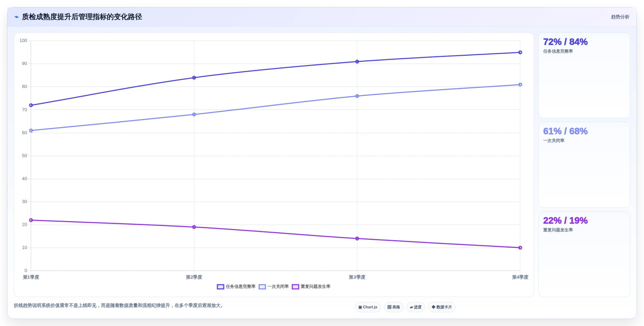
Task: Click the Chart.js tag chip
Action: (x=368, y=307)
